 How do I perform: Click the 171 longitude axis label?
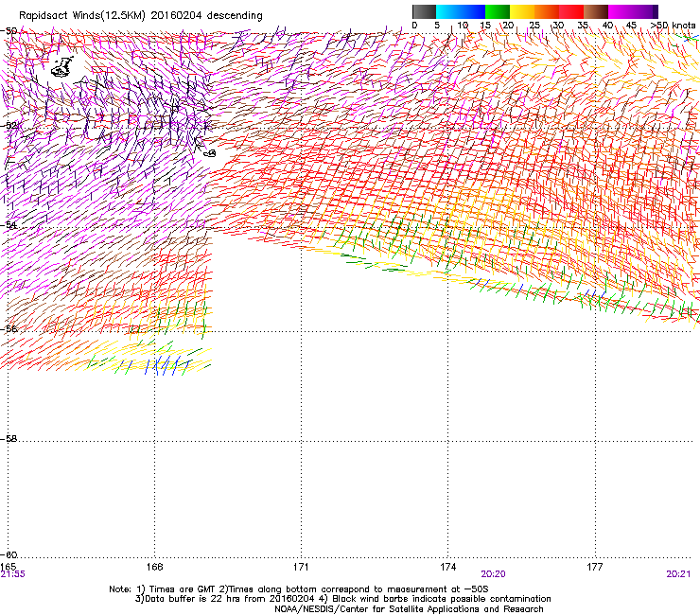click(301, 567)
